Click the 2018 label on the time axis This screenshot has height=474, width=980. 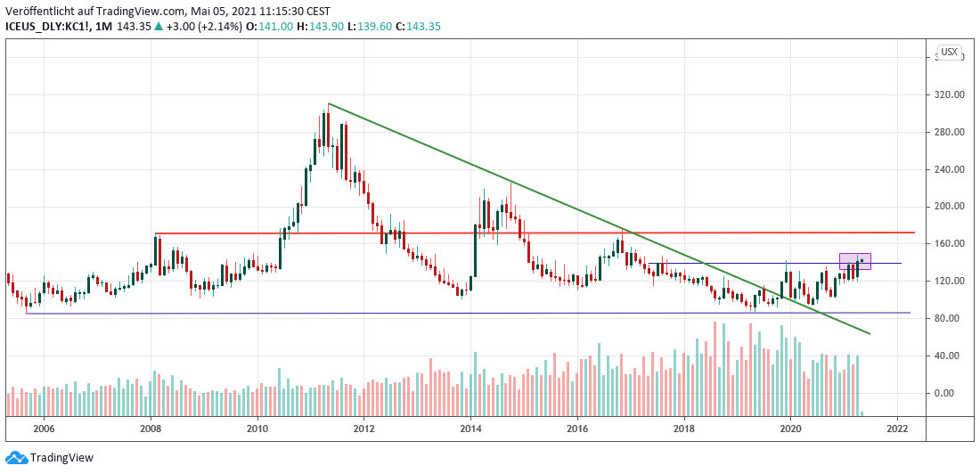(x=684, y=429)
